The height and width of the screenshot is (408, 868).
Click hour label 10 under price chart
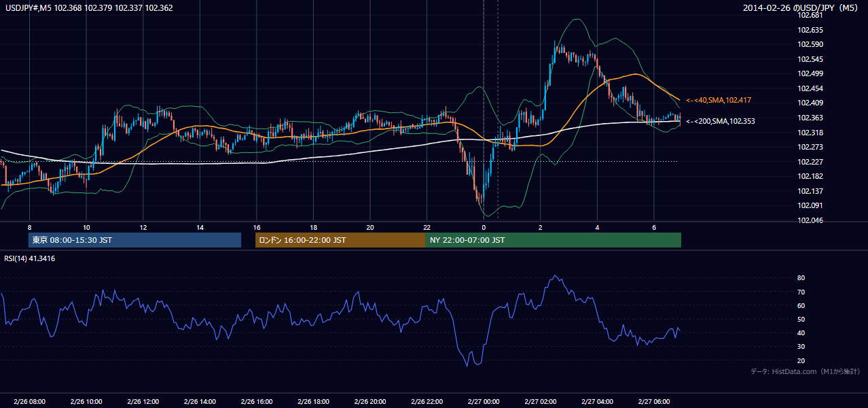[86, 227]
